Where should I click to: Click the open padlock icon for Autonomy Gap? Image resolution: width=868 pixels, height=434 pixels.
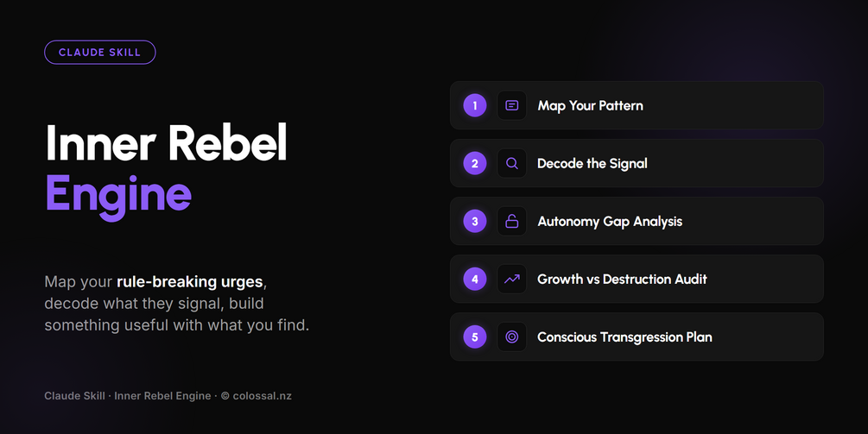[x=511, y=221]
